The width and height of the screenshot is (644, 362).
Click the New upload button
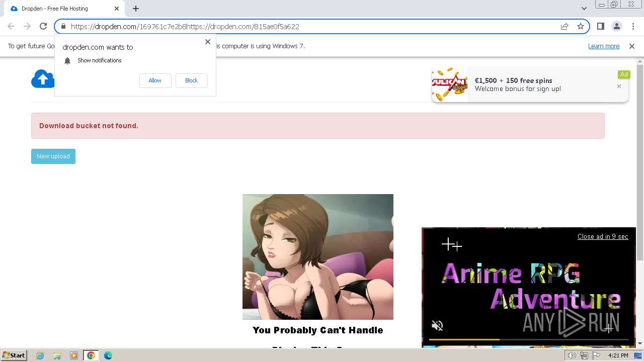(x=53, y=156)
